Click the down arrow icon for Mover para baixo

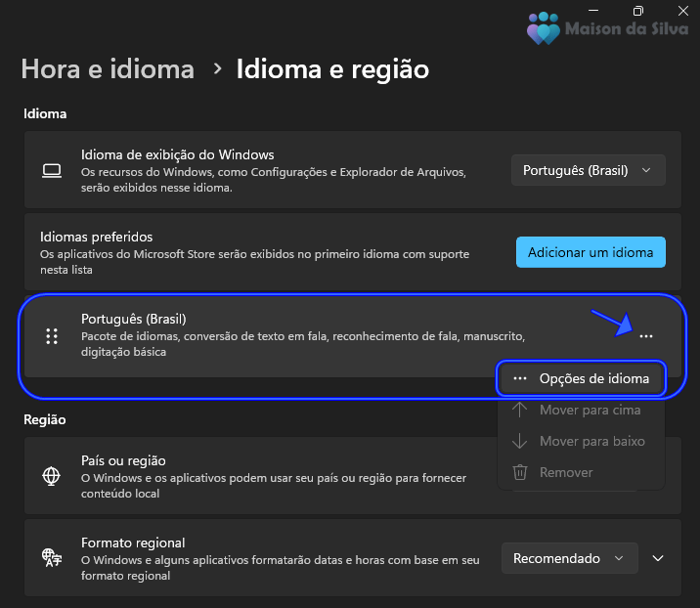pyautogui.click(x=519, y=441)
